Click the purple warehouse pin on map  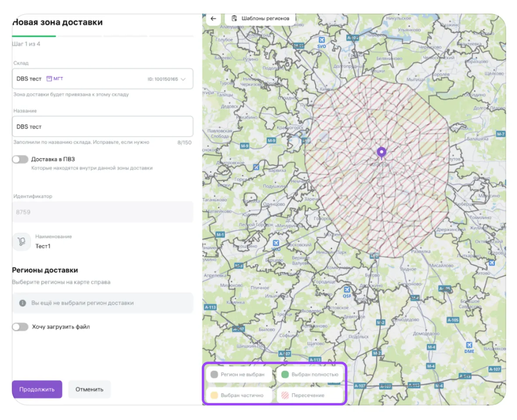coord(382,153)
